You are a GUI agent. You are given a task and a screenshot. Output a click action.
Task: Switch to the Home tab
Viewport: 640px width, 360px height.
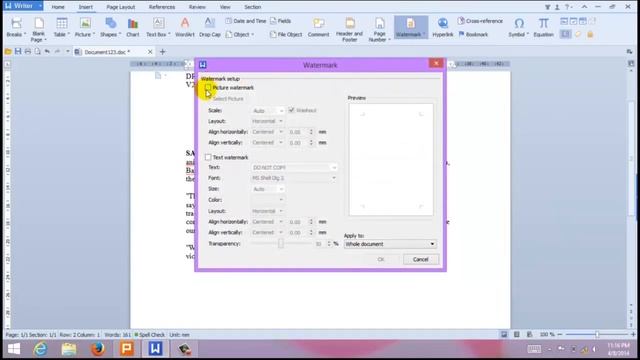(58, 7)
